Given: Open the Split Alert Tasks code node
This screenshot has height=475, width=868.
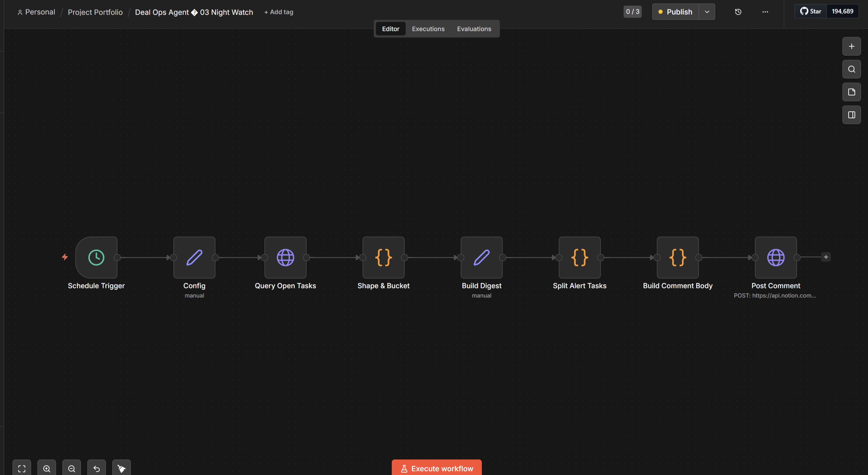Looking at the screenshot, I should 579,257.
